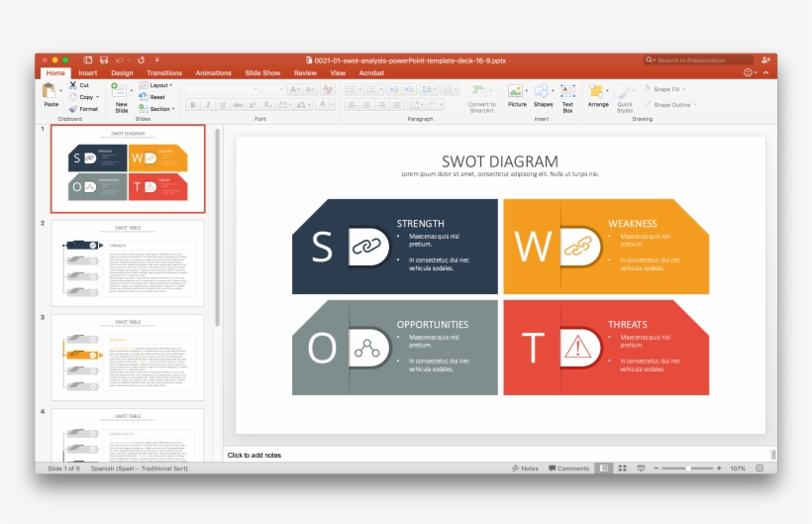Click the Comments button in status bar
Screen dimensions: 812x524
pos(568,468)
